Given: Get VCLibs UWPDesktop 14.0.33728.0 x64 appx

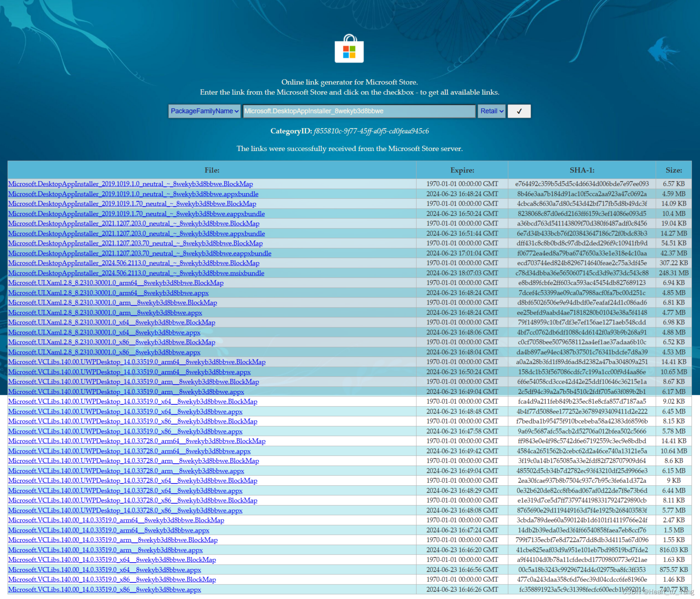Looking at the screenshot, I should 125,491.
